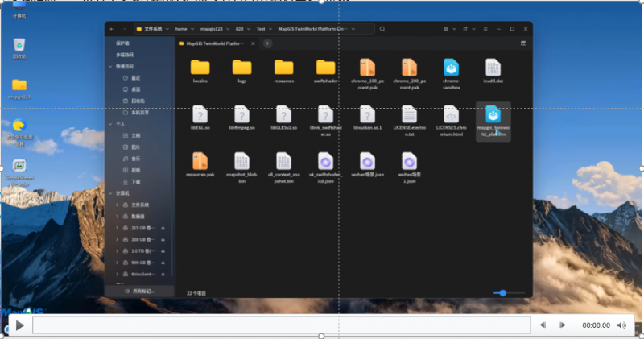The height and width of the screenshot is (339, 644).
Task: Close the MapGIS TwinWorld Platform tab
Action: 253,43
